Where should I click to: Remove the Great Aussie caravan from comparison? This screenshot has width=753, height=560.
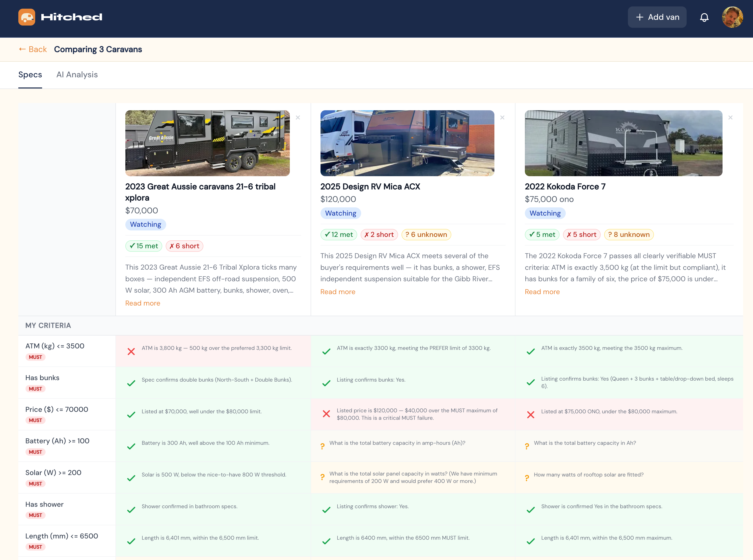point(298,118)
